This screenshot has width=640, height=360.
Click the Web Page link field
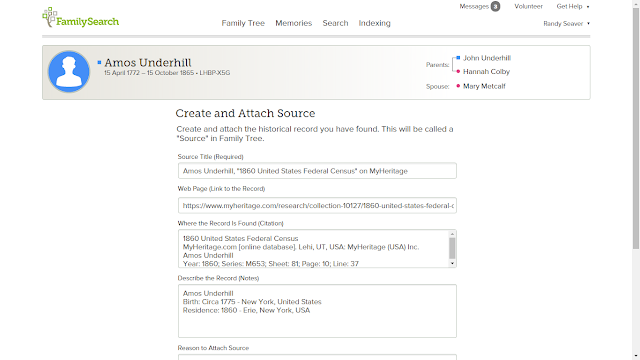point(317,205)
